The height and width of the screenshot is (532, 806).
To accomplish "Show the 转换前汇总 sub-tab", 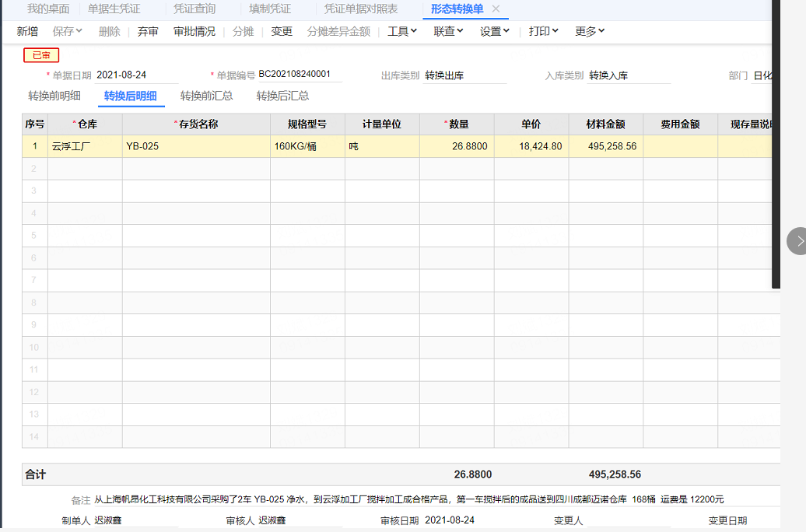I will 207,96.
